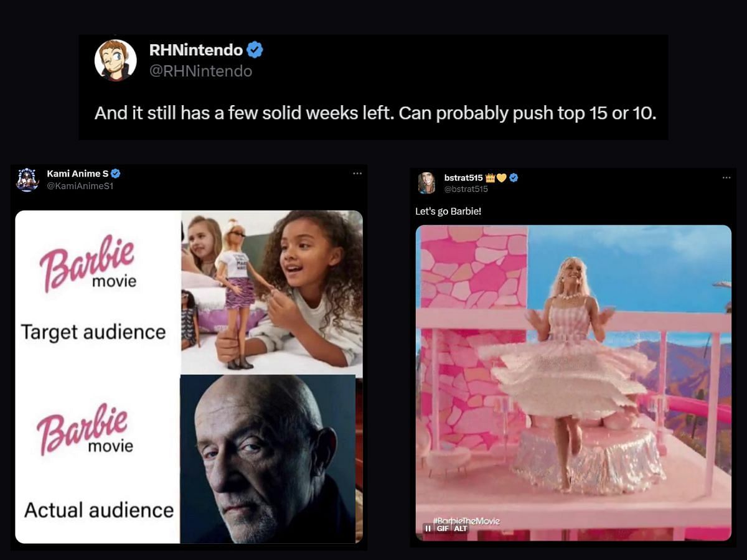Click bstrat515's profile picture
The width and height of the screenshot is (747, 560).
coord(426,183)
